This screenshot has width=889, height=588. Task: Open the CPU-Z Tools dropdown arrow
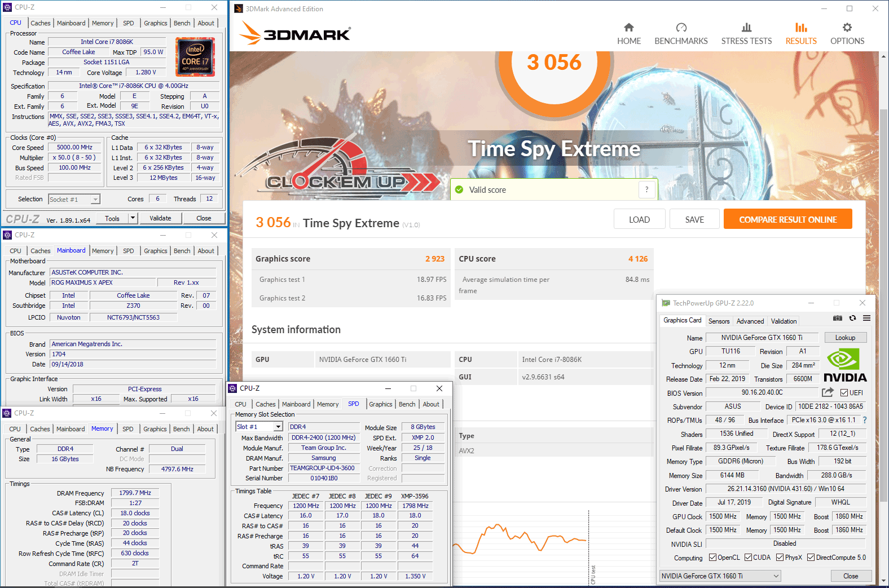pyautogui.click(x=133, y=218)
